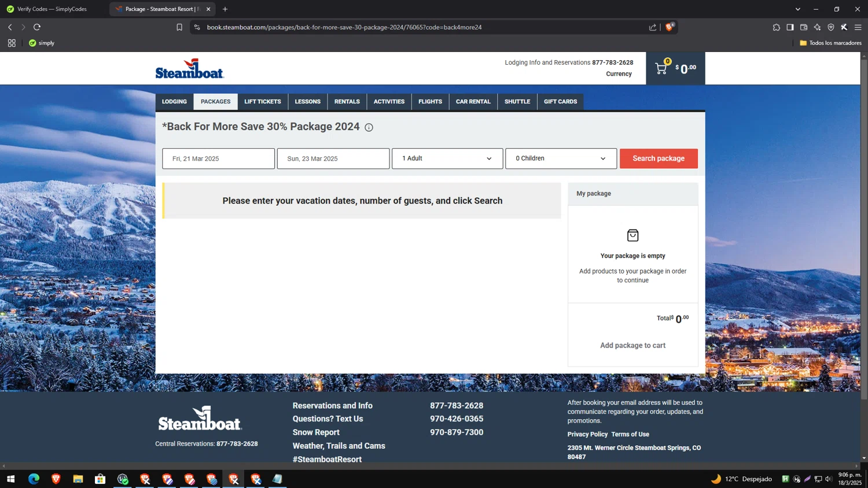The image size is (868, 488).
Task: Pick the check-out date Sun, 23 Mar 2025
Action: (x=333, y=158)
